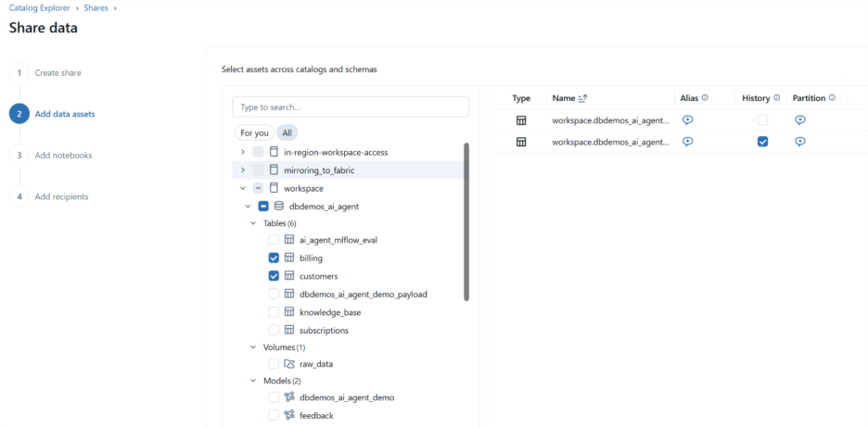Select the All filter pill
The image size is (868, 428).
click(x=287, y=133)
